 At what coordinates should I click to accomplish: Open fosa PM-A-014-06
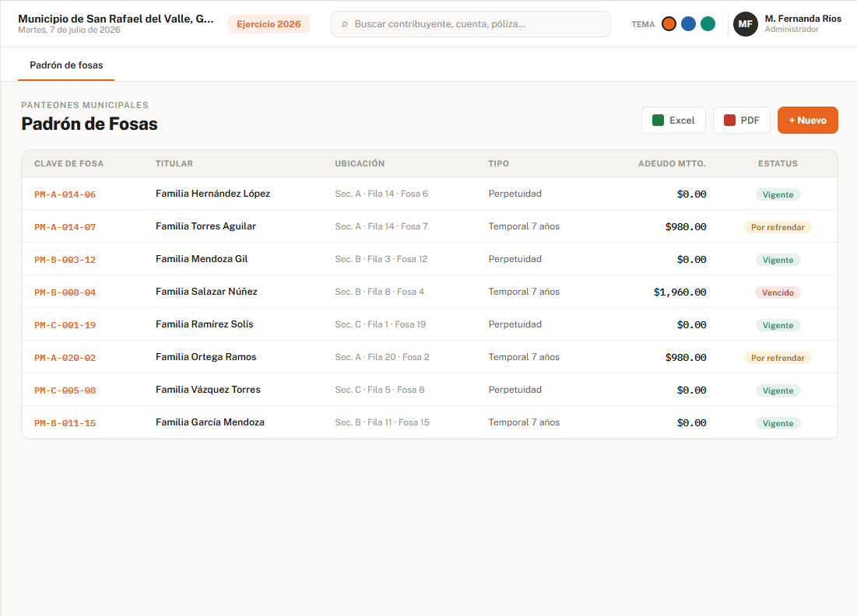coord(65,194)
